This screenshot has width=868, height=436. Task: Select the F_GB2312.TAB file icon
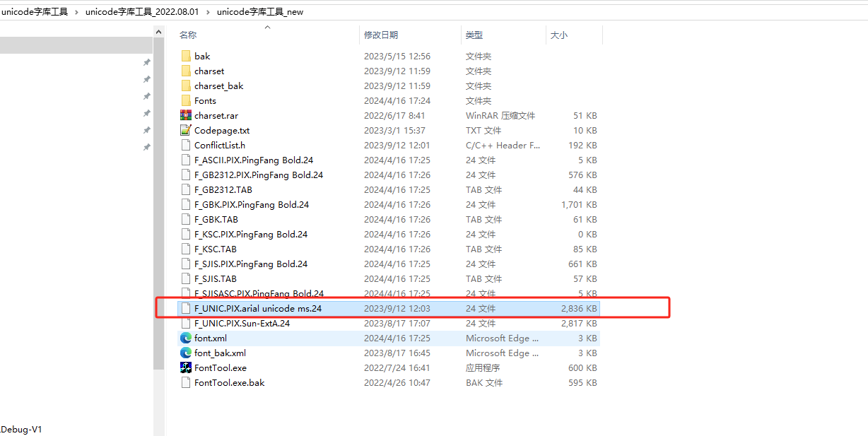186,189
